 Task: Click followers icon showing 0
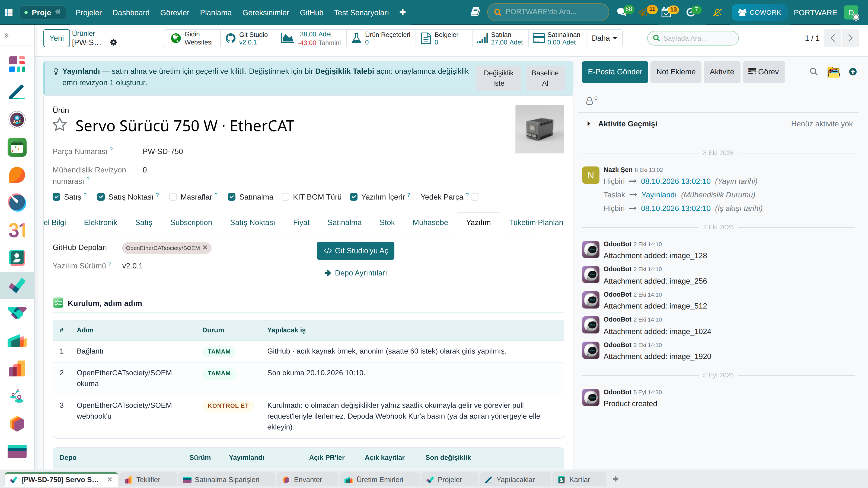click(592, 100)
